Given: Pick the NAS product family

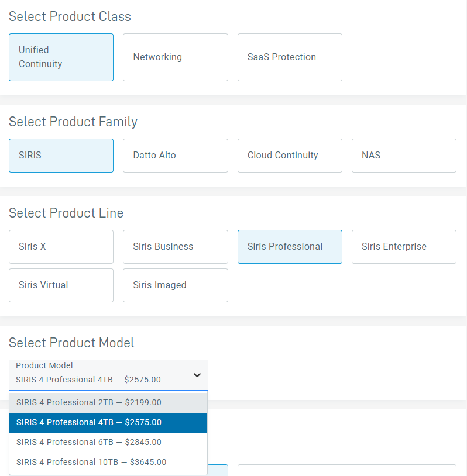Looking at the screenshot, I should [403, 156].
